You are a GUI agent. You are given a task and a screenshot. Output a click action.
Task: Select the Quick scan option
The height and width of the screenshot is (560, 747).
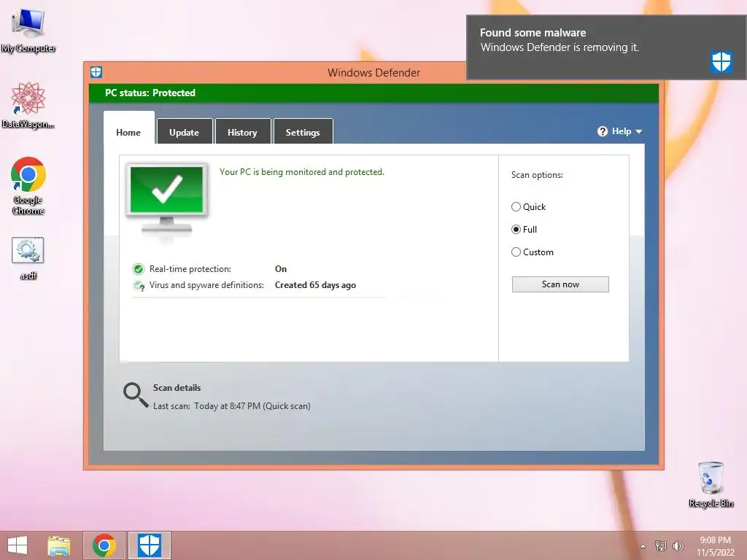[528, 206]
